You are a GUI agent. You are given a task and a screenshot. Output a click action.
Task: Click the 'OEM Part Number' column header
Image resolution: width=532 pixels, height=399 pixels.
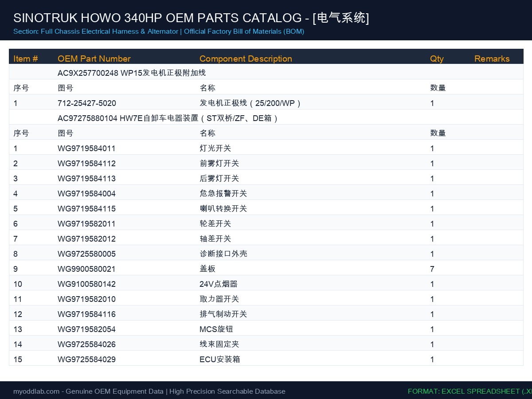(94, 59)
